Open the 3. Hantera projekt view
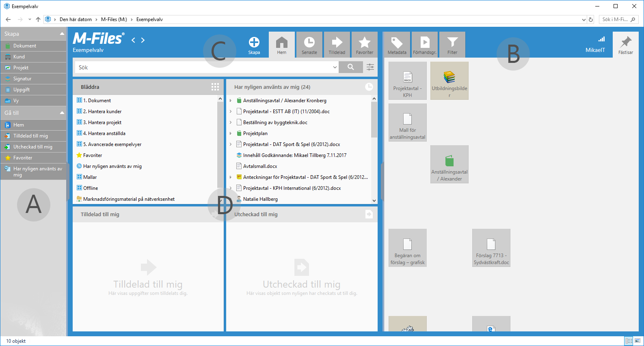 tap(102, 122)
